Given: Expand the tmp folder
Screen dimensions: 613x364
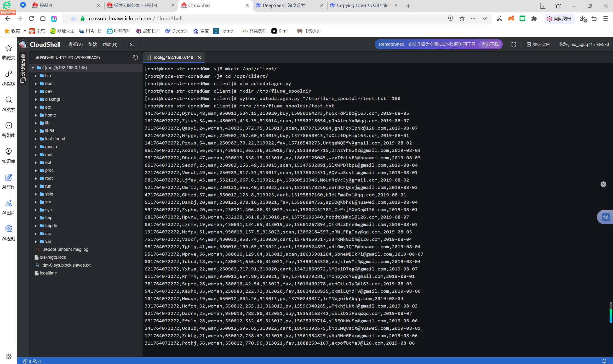Looking at the screenshot, I should click(49, 218).
